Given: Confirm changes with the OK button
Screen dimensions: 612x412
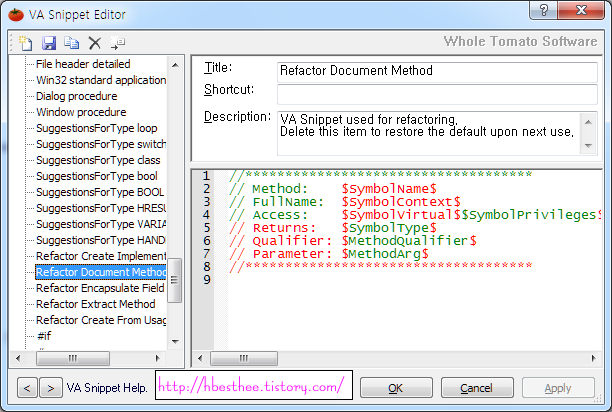Looking at the screenshot, I should (x=396, y=388).
